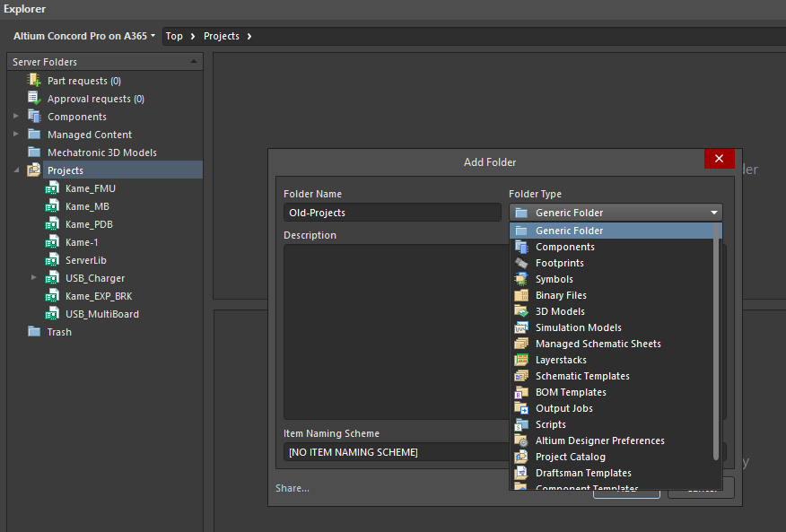
Task: Click the Share... link
Action: (293, 488)
